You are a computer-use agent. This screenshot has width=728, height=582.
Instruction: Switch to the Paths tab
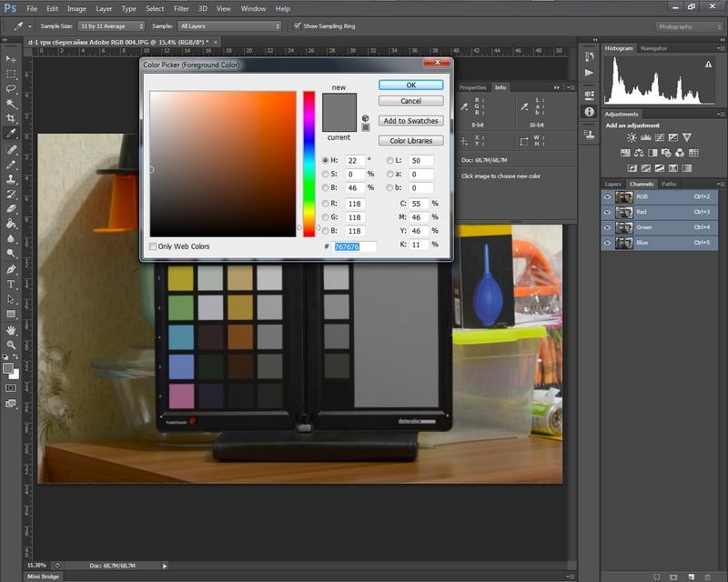pos(669,185)
